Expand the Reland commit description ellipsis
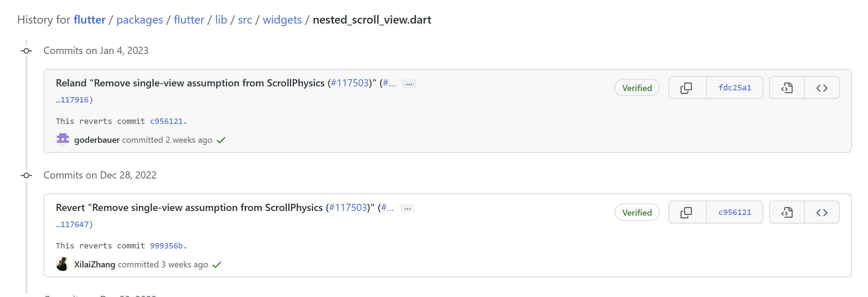868x297 pixels. tap(409, 84)
